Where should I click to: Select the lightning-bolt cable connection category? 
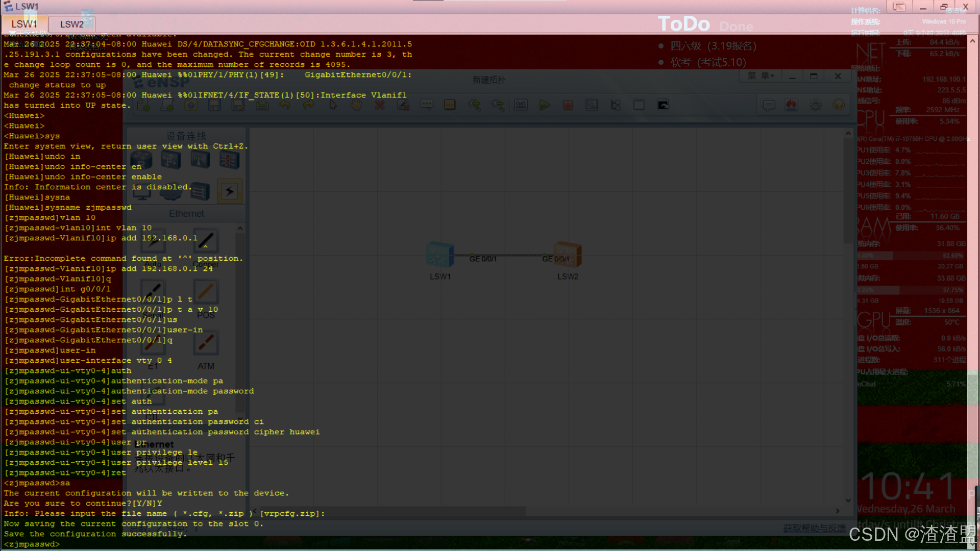pyautogui.click(x=230, y=191)
